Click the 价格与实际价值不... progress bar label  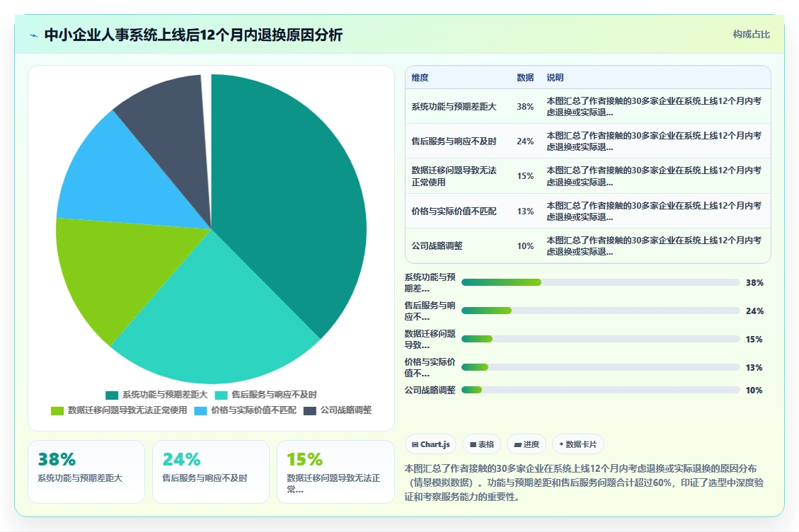tap(430, 367)
